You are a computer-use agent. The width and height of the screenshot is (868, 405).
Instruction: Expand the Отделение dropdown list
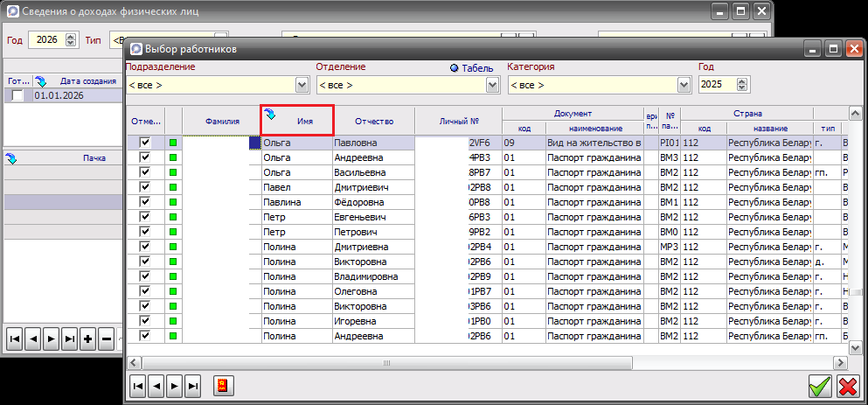(x=492, y=85)
